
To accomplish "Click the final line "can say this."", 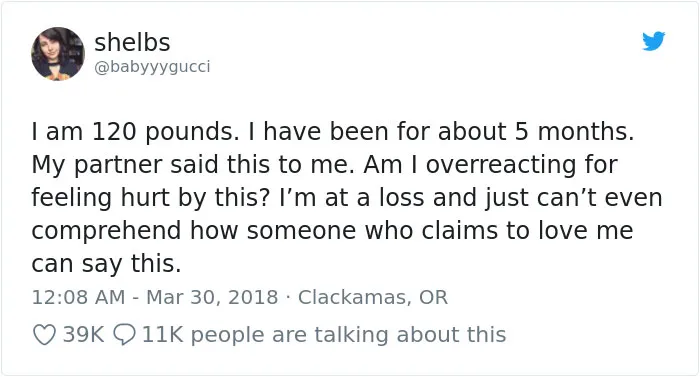I will coord(106,264).
